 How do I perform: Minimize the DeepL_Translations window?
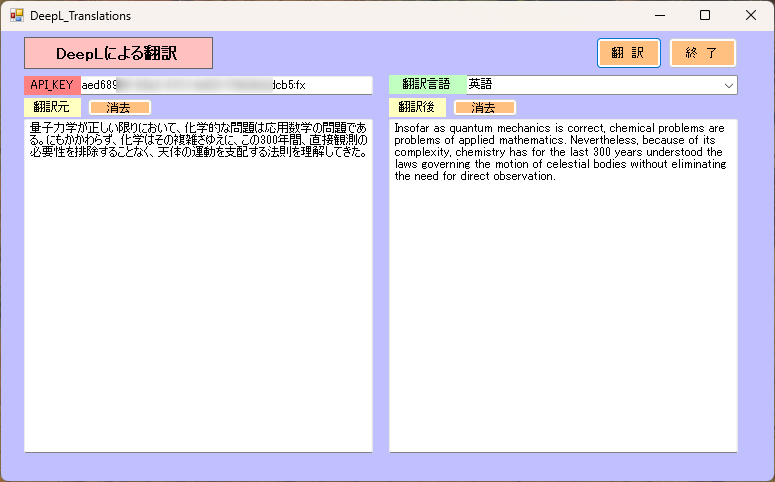point(659,16)
